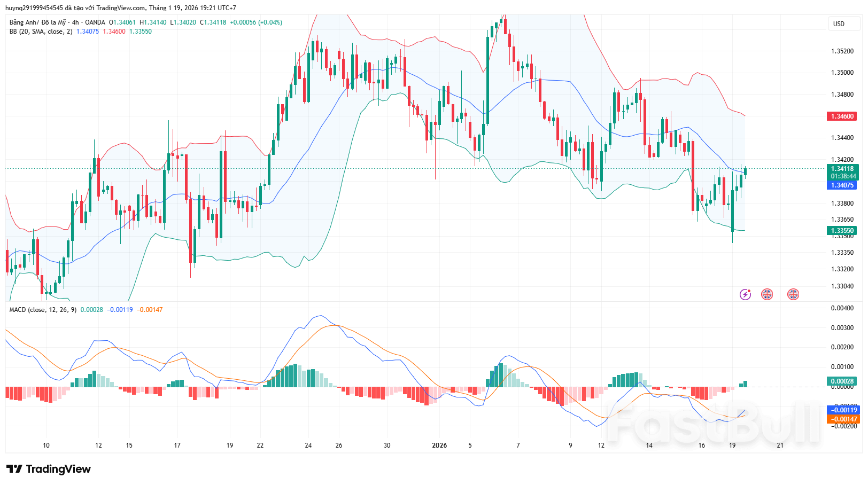The height and width of the screenshot is (485, 868).
Task: Click the green 1.33550 lower band price label
Action: [x=841, y=230]
